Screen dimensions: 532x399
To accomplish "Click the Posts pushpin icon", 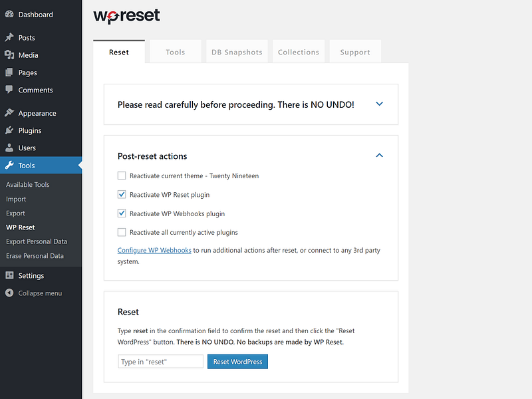I will coord(9,37).
